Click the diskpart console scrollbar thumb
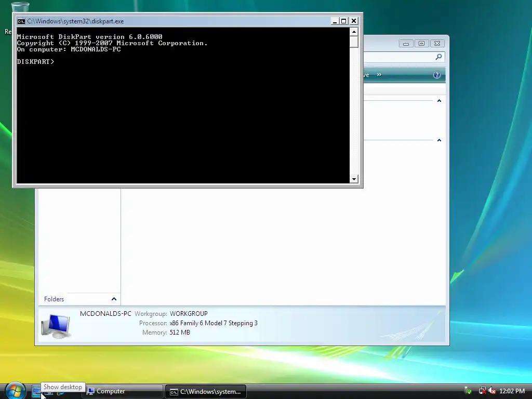The height and width of the screenshot is (399, 532). click(354, 42)
